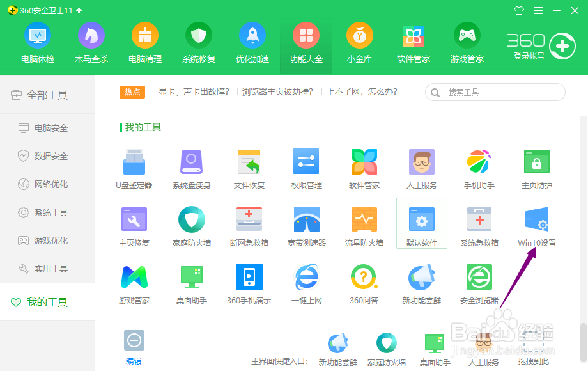Launch 游戏管家 tool in grid

tap(134, 284)
